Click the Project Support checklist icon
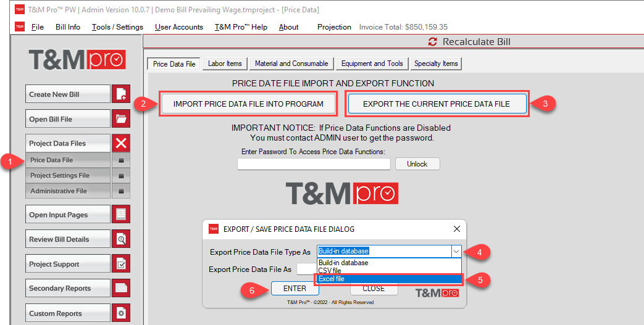This screenshot has width=644, height=325. (x=121, y=264)
